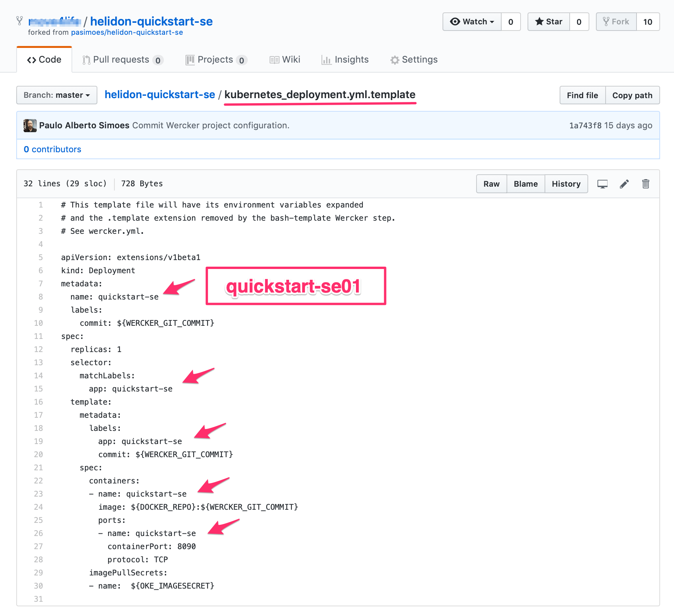Open the Paulo Alberto Simoes author link

(84, 126)
